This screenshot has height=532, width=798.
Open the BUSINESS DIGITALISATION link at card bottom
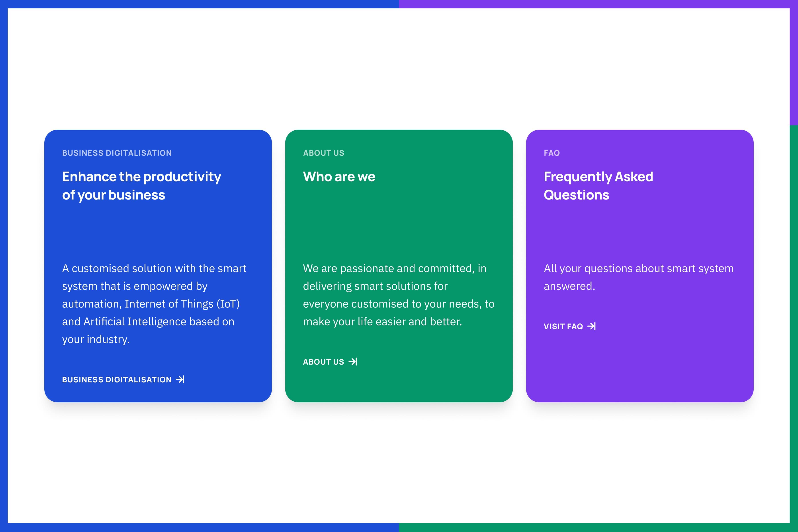coord(117,380)
